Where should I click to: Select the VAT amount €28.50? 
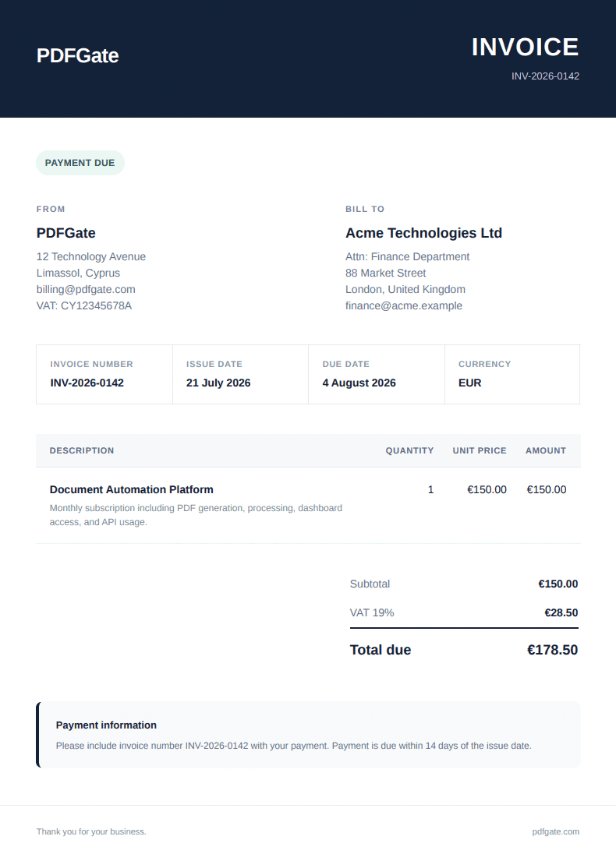tap(561, 612)
